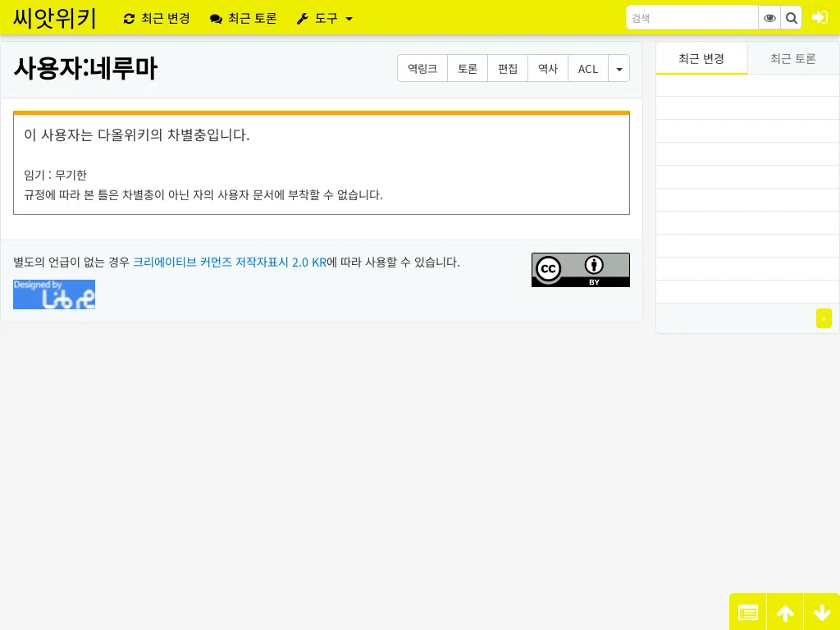Click the 편집 button to edit the page

pos(507,69)
